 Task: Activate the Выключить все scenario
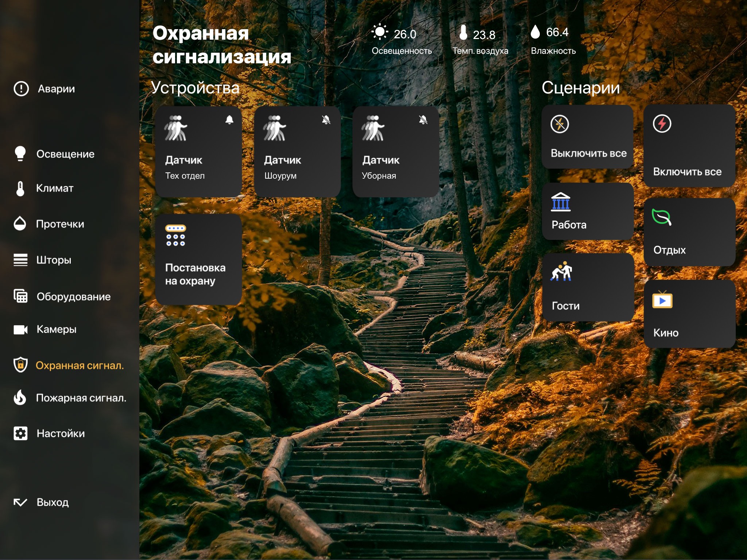588,137
